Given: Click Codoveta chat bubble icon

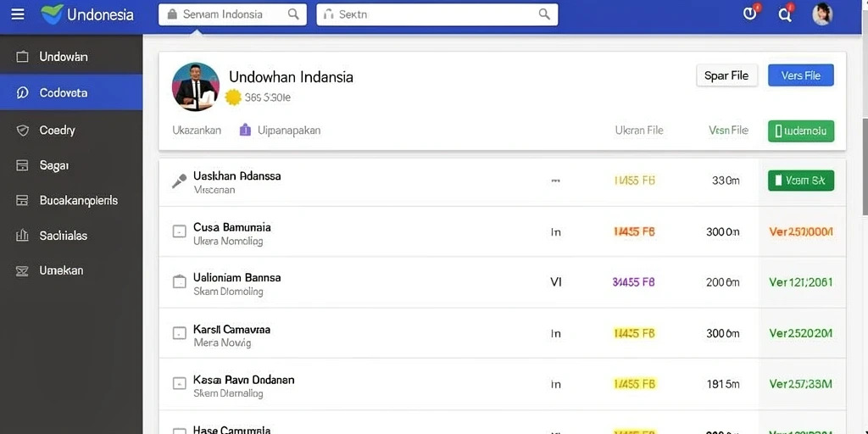Looking at the screenshot, I should tap(22, 93).
